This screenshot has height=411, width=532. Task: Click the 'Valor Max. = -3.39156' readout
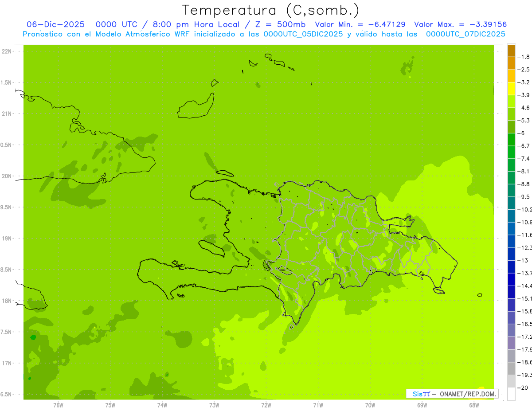tap(460, 24)
